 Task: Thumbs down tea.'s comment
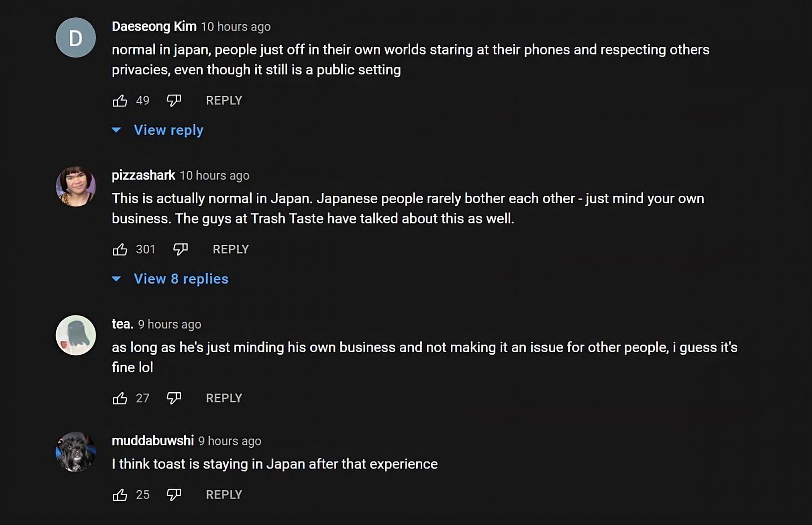(x=173, y=398)
